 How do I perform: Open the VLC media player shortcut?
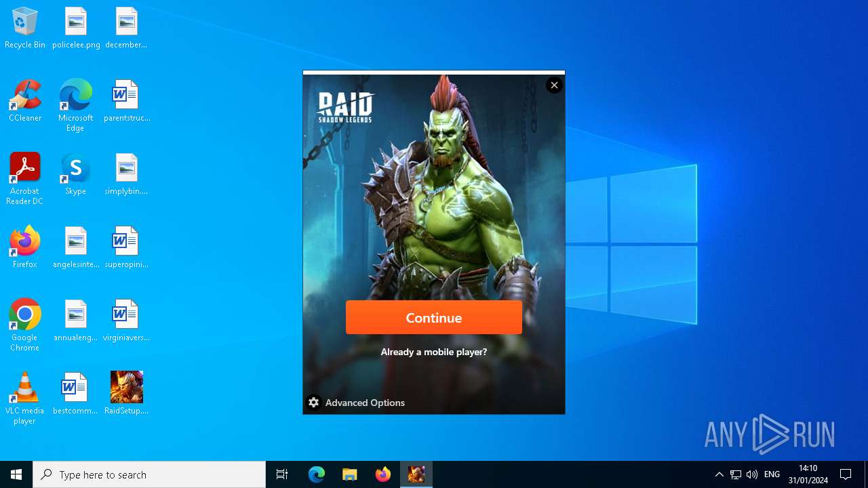pos(25,399)
